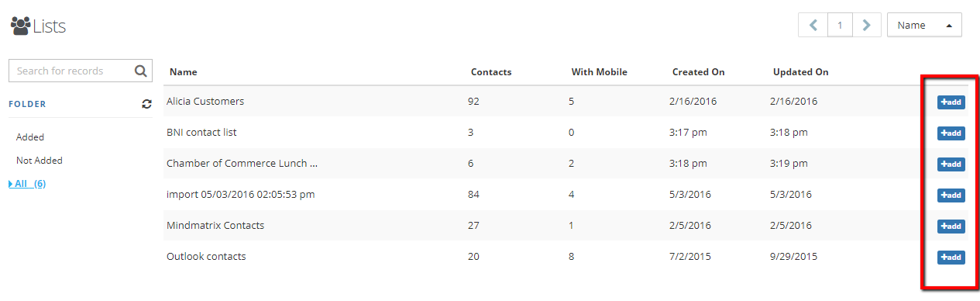Screen dimensions: 980x301
Task: Go to next page arrow
Action: click(x=867, y=25)
